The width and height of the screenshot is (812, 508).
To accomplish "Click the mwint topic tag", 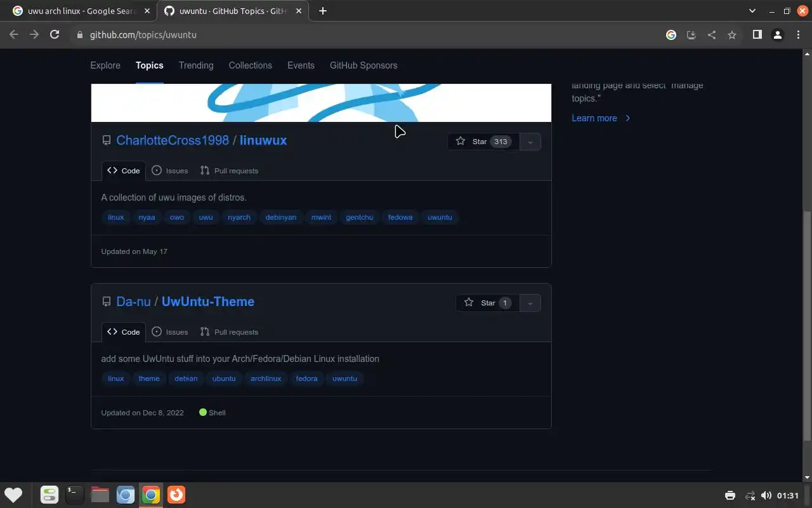I will (321, 217).
